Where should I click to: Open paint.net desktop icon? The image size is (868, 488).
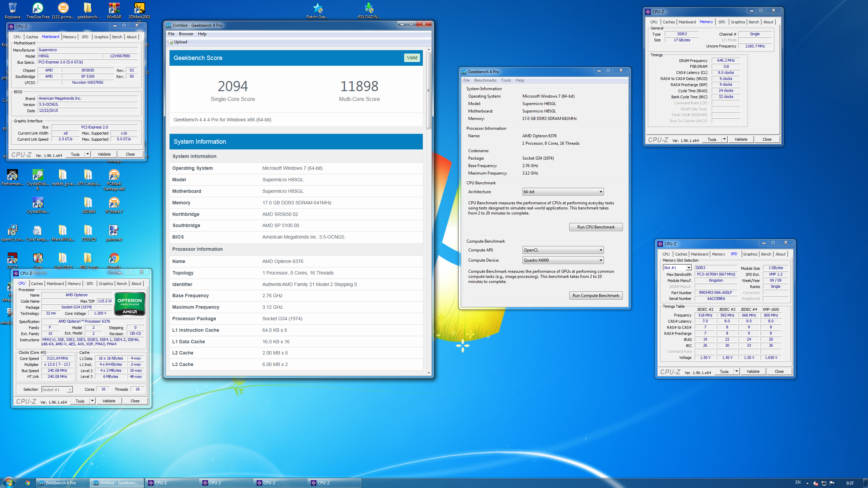pyautogui.click(x=114, y=233)
